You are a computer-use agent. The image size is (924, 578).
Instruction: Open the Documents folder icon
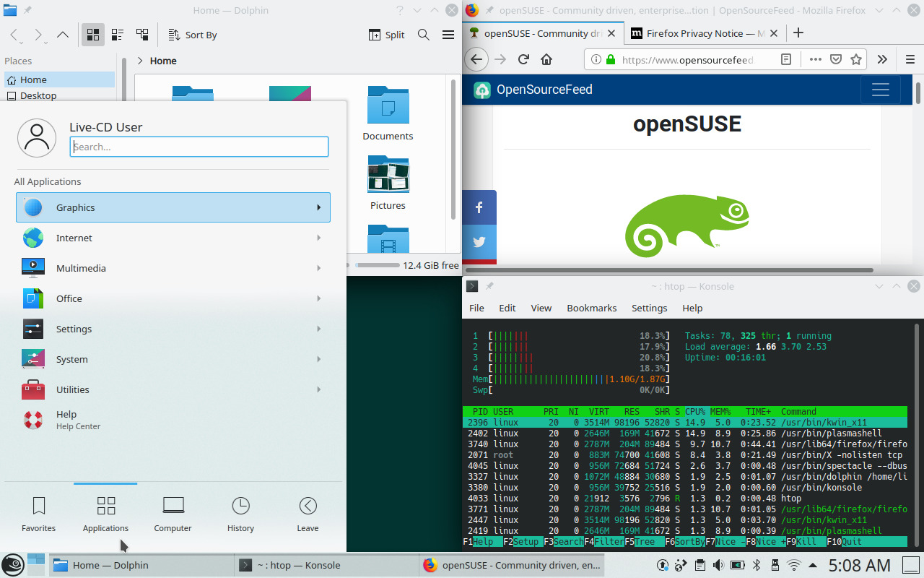pyautogui.click(x=388, y=113)
